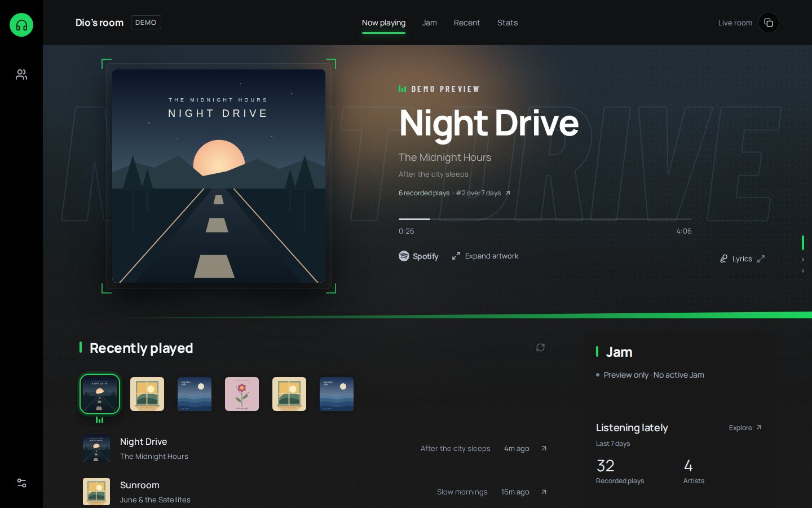The height and width of the screenshot is (508, 812).
Task: Click the arrow icon beside Explore
Action: (x=759, y=427)
